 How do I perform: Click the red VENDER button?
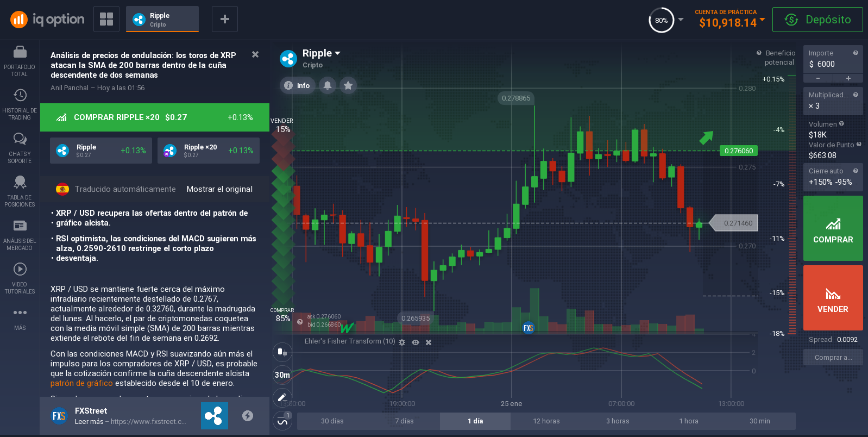point(833,298)
